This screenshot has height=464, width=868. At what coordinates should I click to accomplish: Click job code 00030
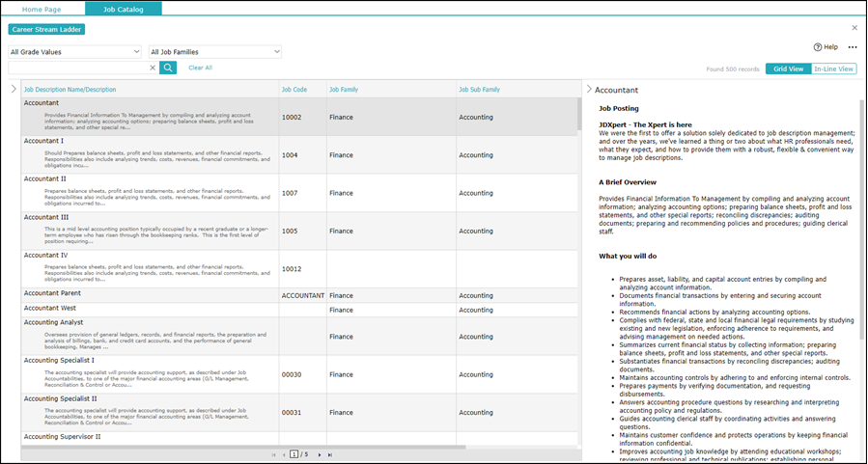[292, 374]
